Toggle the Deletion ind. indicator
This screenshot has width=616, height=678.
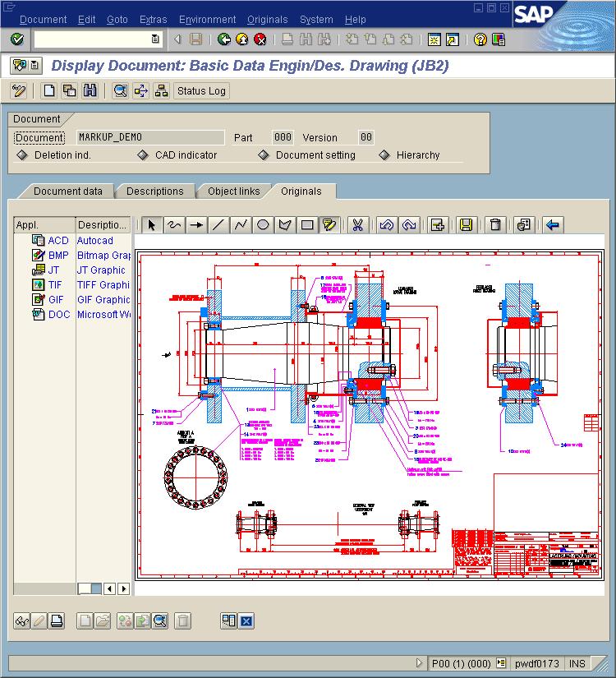point(22,155)
